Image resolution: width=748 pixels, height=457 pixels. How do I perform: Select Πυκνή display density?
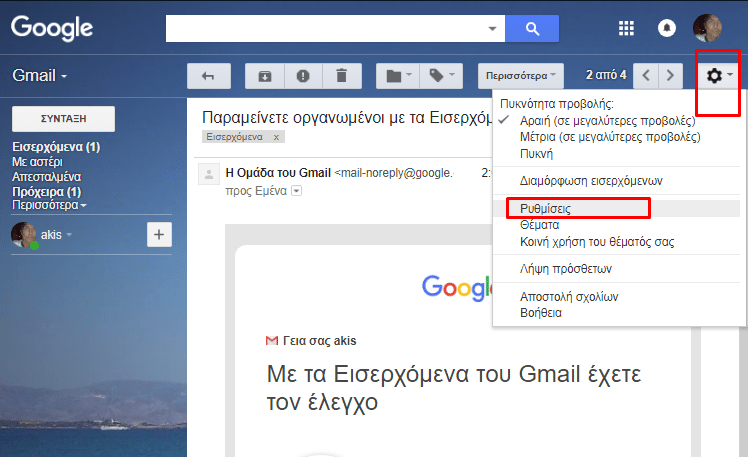click(x=536, y=154)
